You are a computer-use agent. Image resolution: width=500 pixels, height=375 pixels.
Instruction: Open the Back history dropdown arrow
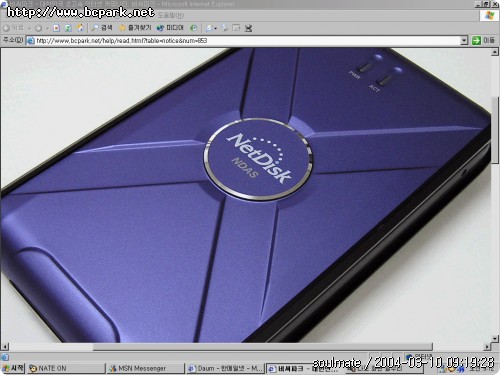coord(29,28)
